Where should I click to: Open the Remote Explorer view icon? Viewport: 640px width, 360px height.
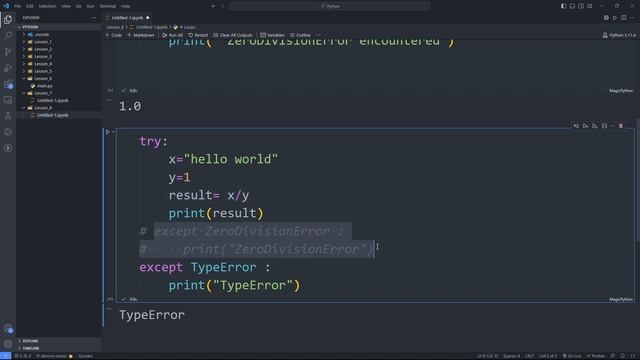pyautogui.click(x=8, y=100)
